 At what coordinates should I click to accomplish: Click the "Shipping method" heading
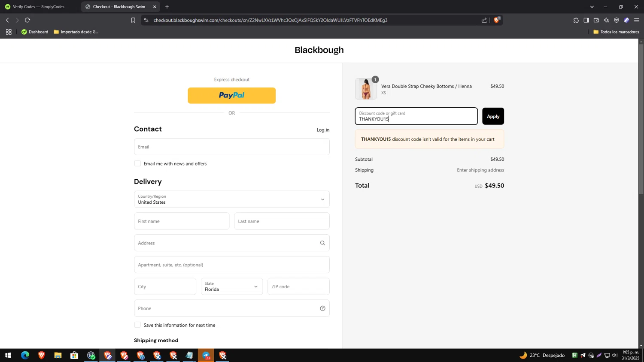pos(156,341)
